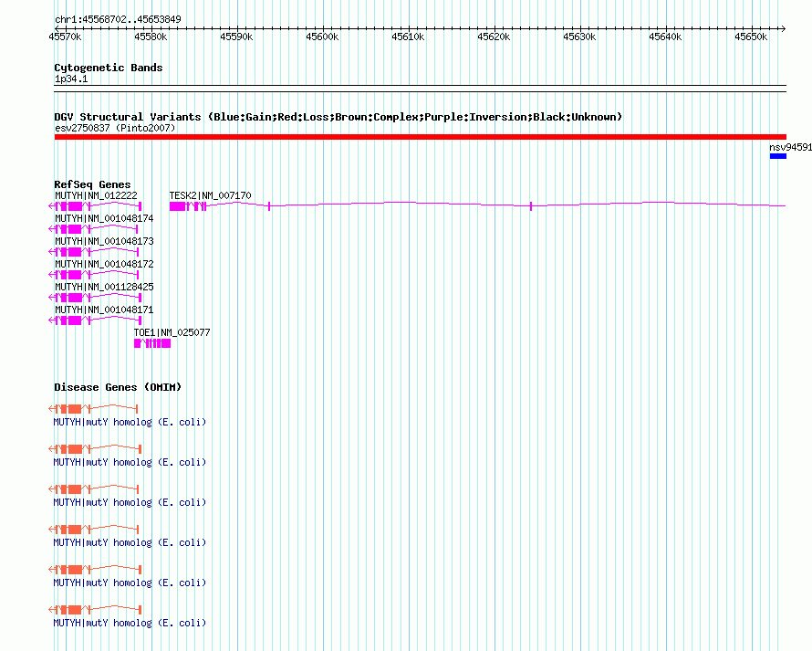The image size is (812, 651).
Task: Select the Cytogenetic Bands track title
Action: tap(109, 68)
